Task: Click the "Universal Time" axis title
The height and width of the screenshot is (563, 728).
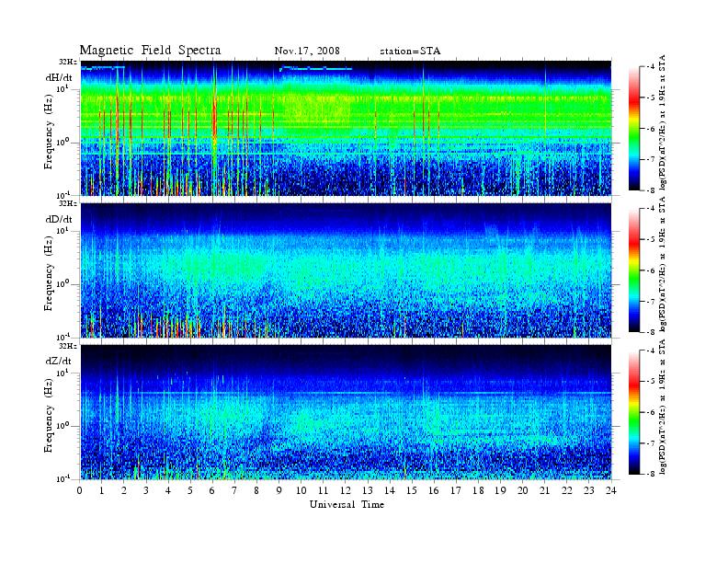Action: point(347,504)
